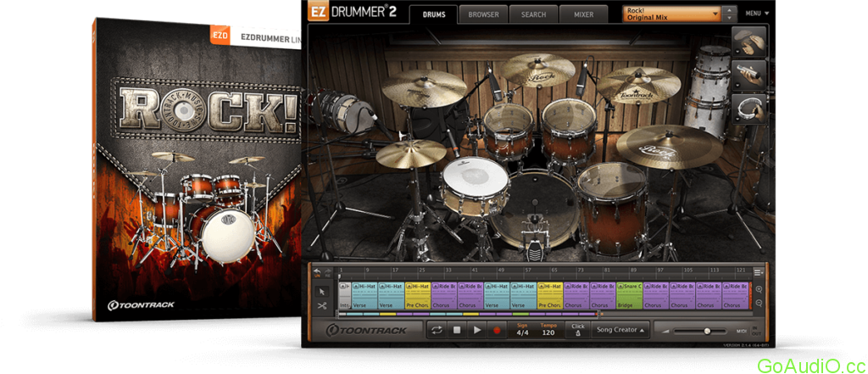Screen dimensions: 868x374
Task: Open hand claps slot dropdown arrow
Action: pos(737,50)
